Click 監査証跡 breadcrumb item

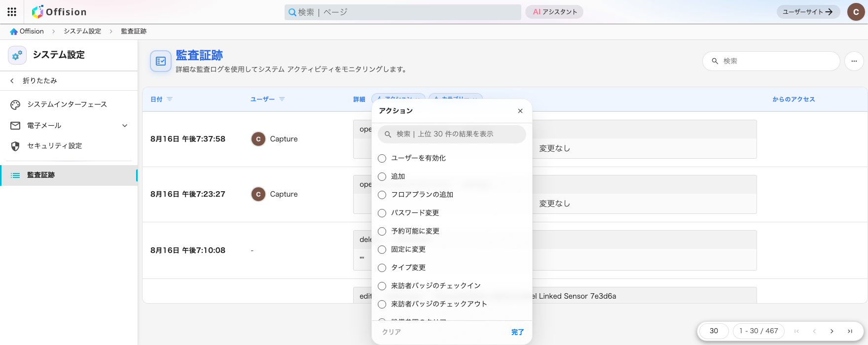(134, 32)
